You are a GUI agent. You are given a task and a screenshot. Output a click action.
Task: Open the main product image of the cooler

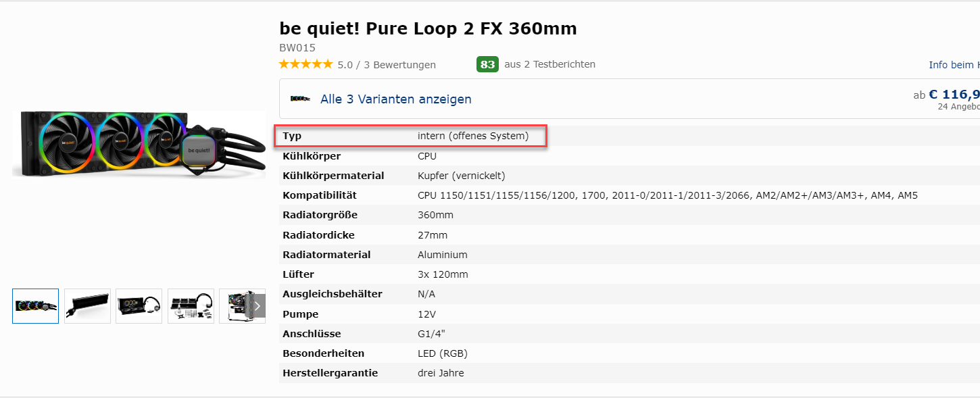(x=139, y=145)
